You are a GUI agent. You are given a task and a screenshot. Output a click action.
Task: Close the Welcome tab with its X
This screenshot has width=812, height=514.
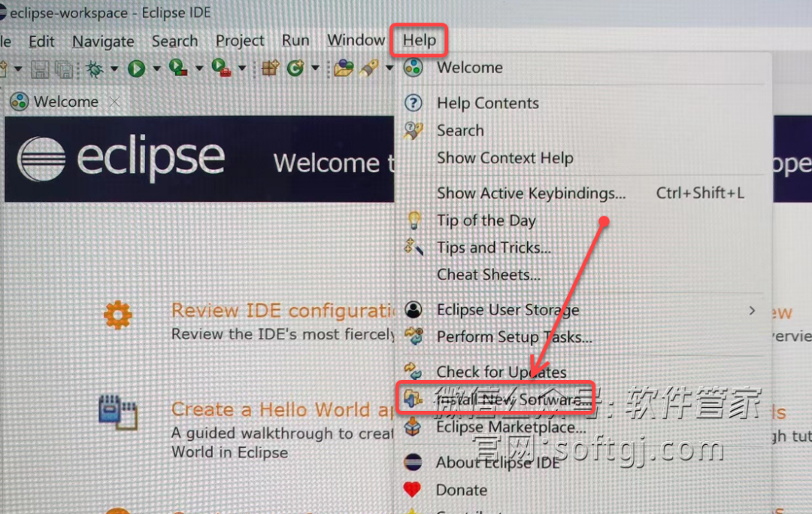(114, 102)
